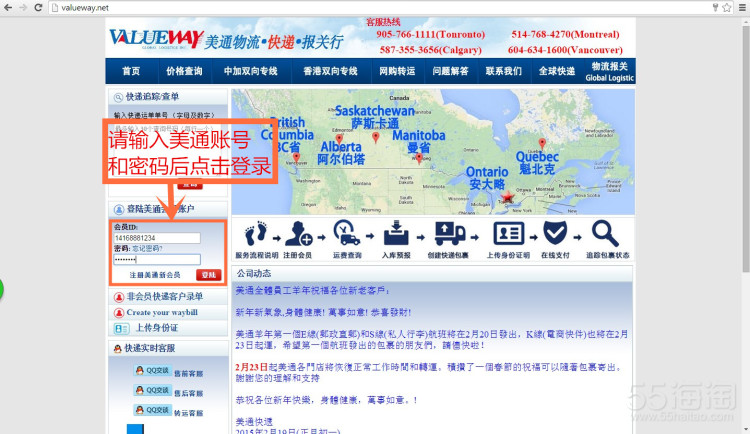The width and height of the screenshot is (750, 434).
Task: Click the 运费查询 truck icon
Action: 347,233
